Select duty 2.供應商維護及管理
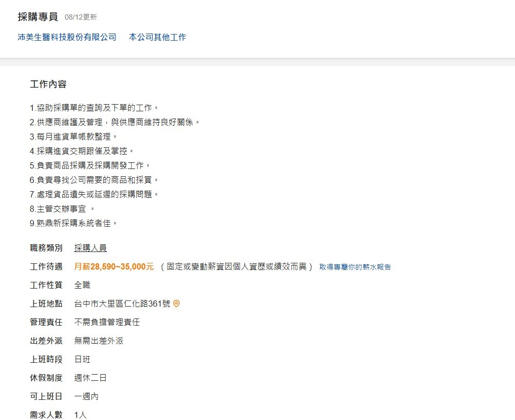The image size is (515, 420). click(114, 122)
